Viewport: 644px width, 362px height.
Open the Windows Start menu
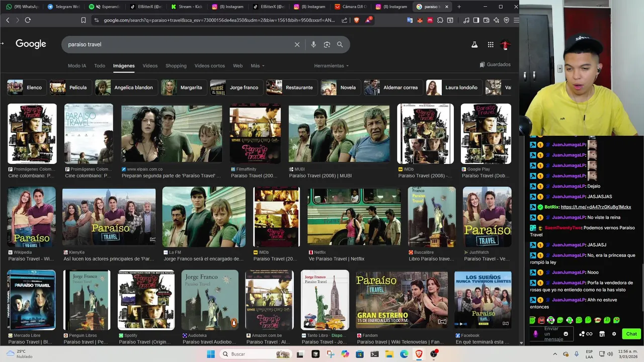[211, 354]
